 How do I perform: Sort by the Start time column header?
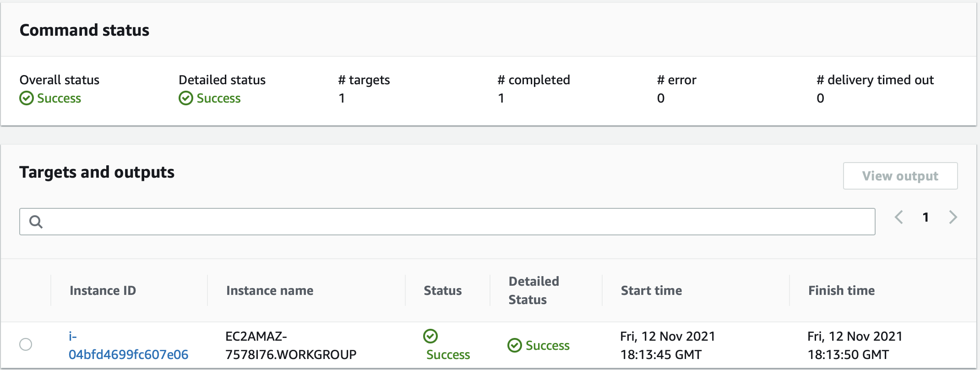(651, 290)
